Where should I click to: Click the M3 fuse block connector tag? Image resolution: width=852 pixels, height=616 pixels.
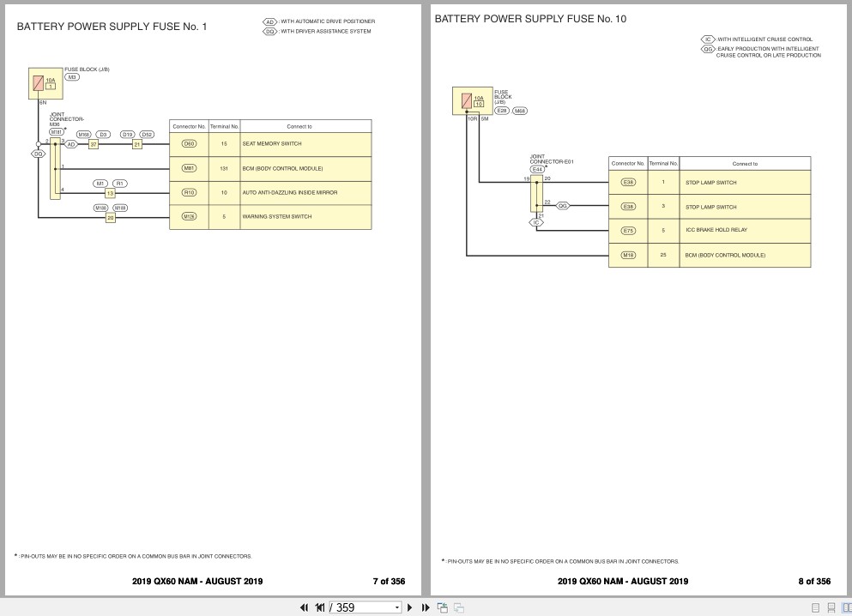coord(72,77)
